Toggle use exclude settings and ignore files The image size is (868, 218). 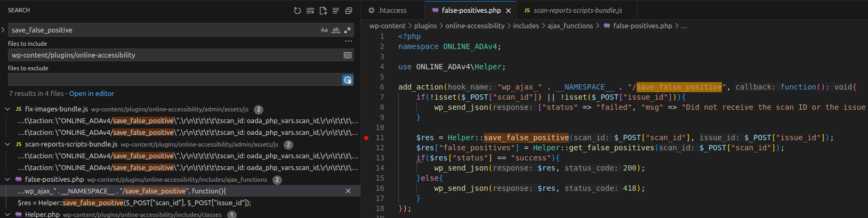coord(348,80)
